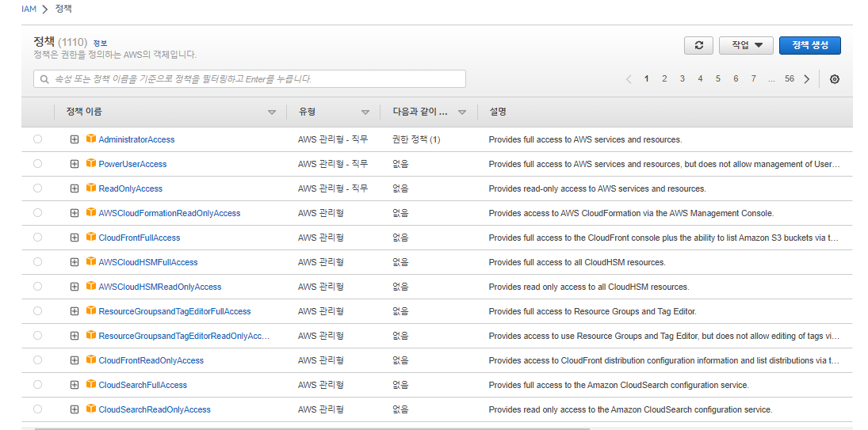Click the orange policy icon beside ReadOnlyAccess

91,188
